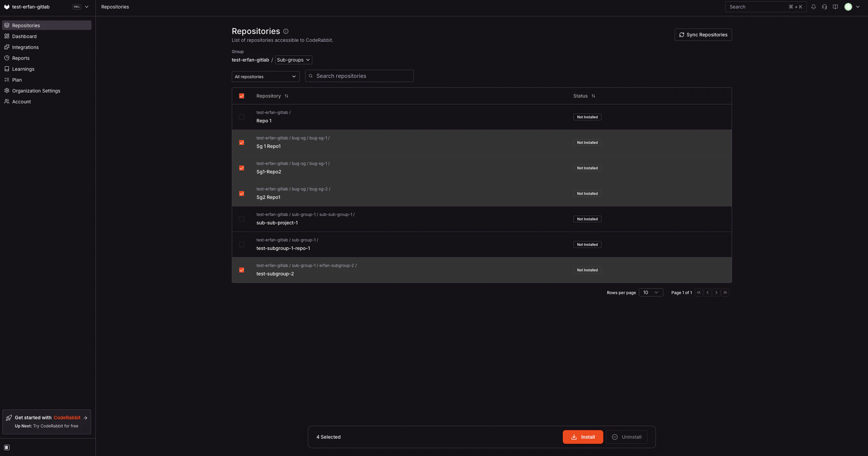Screen dimensions: 868x456
Task: Click the Organization Settings gear icon
Action: click(7, 90)
